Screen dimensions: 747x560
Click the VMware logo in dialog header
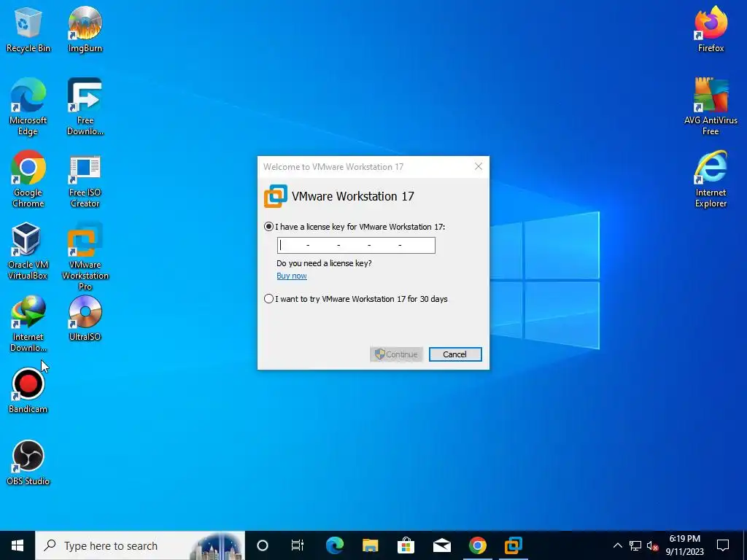click(276, 196)
